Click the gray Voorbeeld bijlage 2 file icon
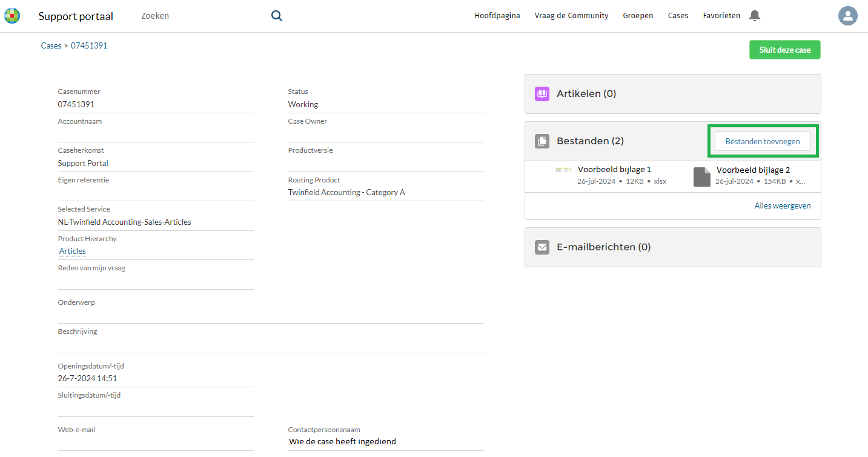868x457 pixels. tap(701, 176)
